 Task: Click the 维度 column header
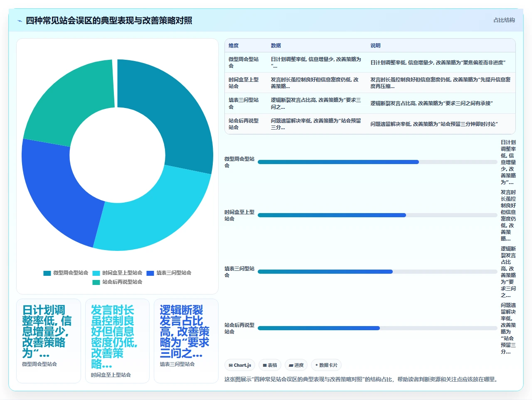click(x=234, y=46)
